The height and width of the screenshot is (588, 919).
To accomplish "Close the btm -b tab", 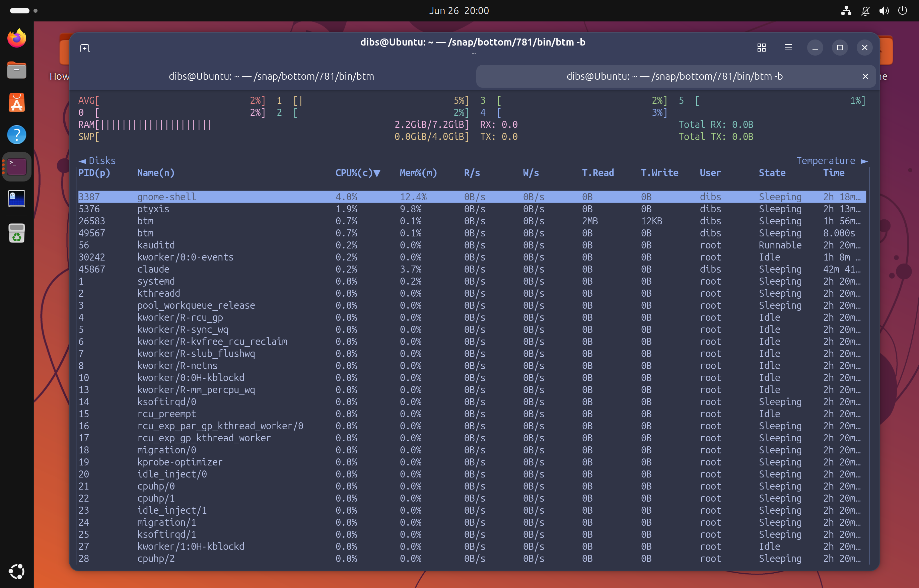I will click(x=865, y=76).
